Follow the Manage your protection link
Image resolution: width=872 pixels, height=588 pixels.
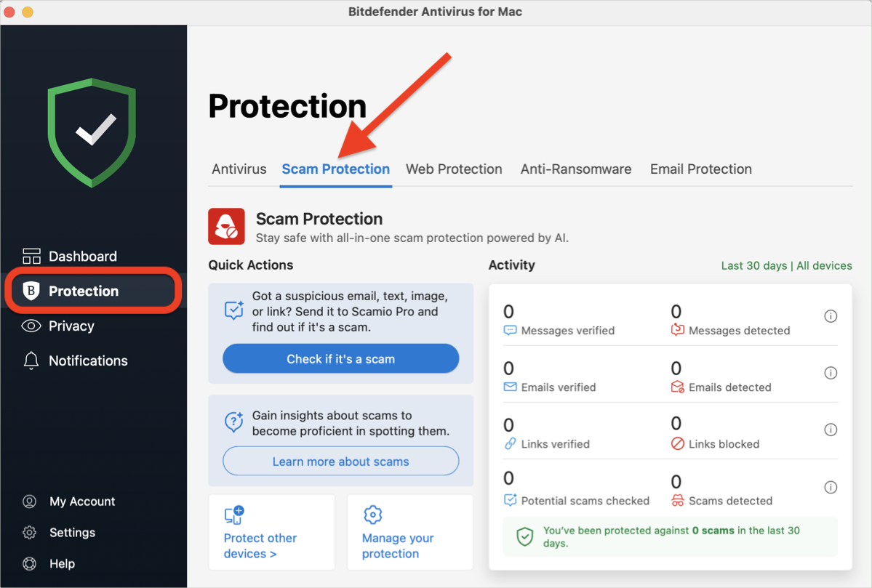[x=397, y=546]
